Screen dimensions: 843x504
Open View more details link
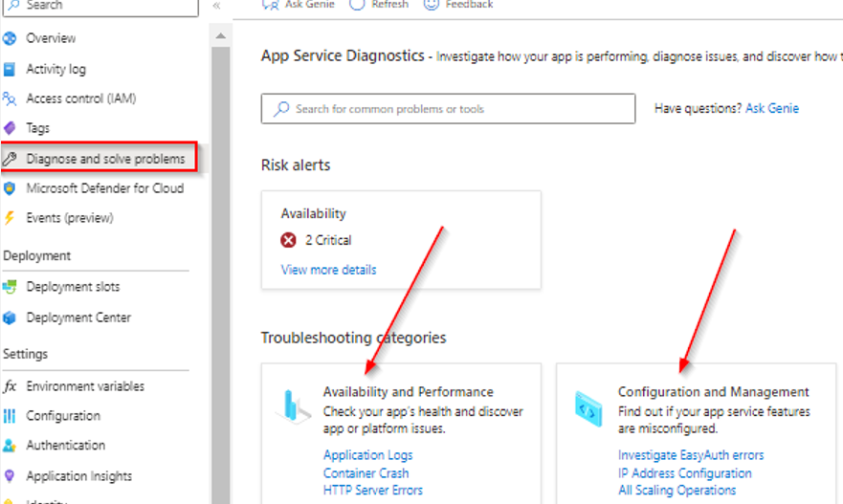pyautogui.click(x=328, y=270)
